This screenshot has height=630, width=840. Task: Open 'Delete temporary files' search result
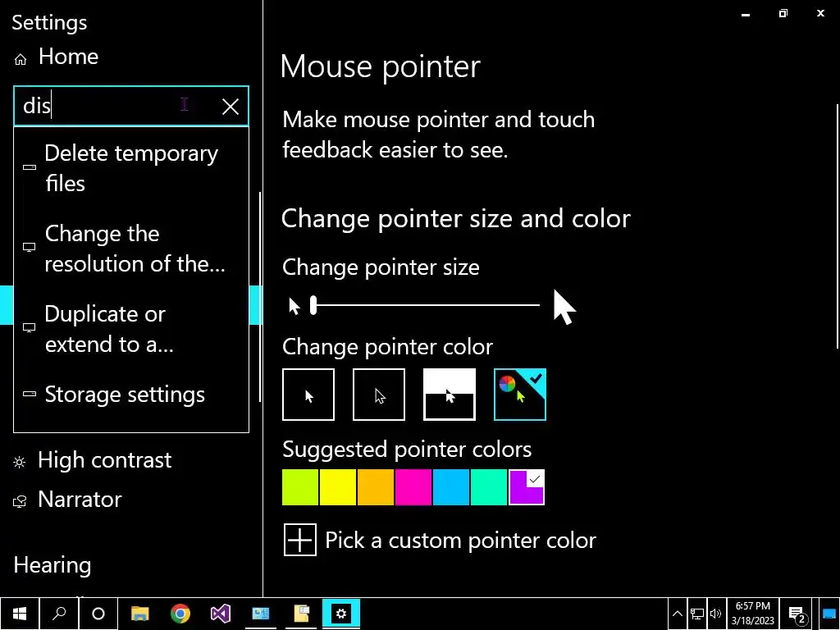pos(131,167)
